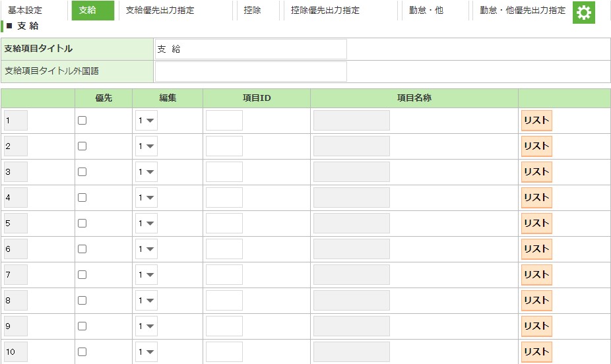
Task: Switch to the 基本設定 tab
Action: point(25,11)
